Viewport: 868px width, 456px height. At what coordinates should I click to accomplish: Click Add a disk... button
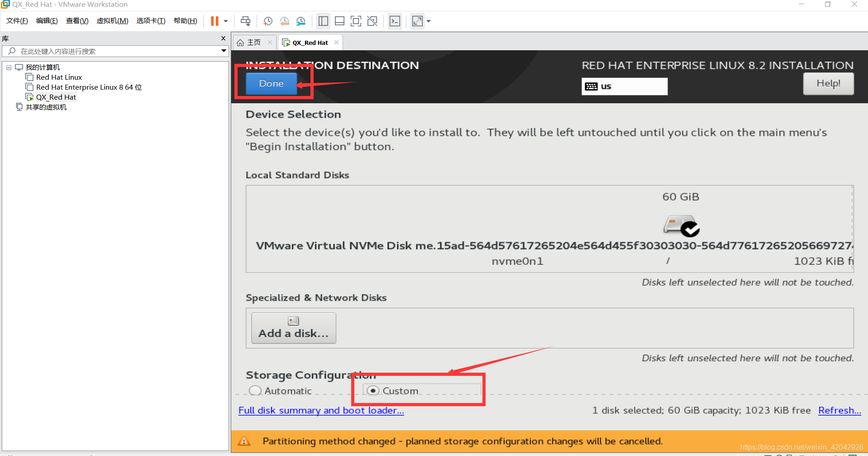click(294, 328)
